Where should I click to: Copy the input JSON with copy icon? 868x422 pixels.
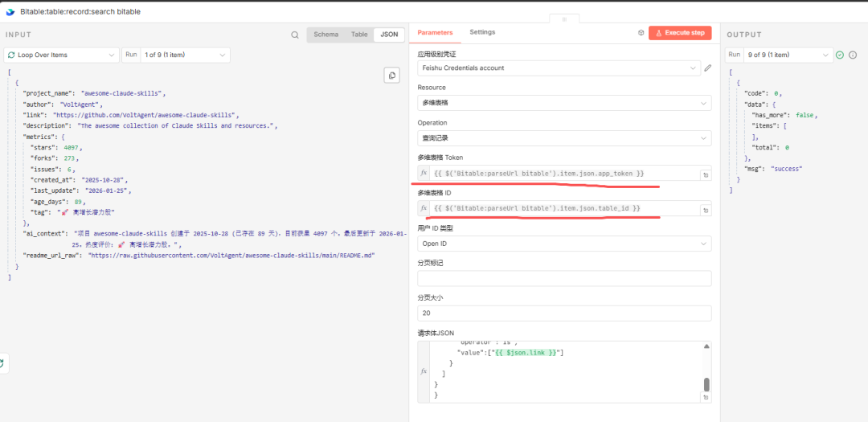coord(391,75)
